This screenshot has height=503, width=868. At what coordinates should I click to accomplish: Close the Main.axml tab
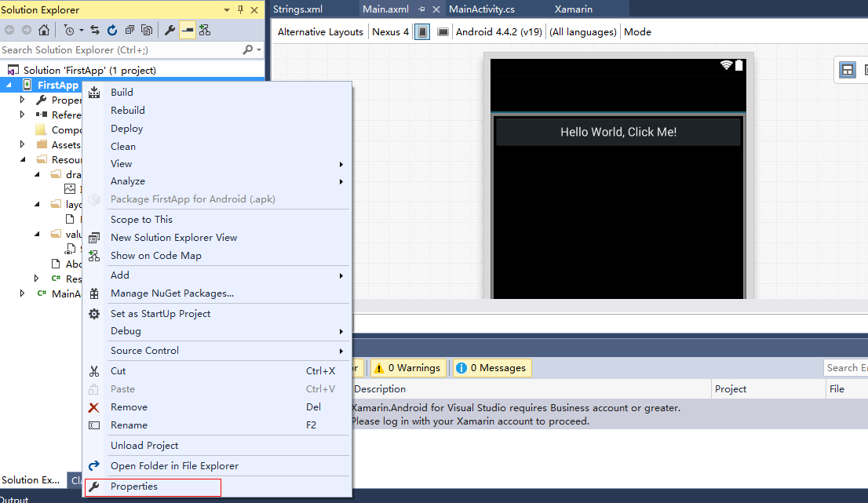coord(436,9)
